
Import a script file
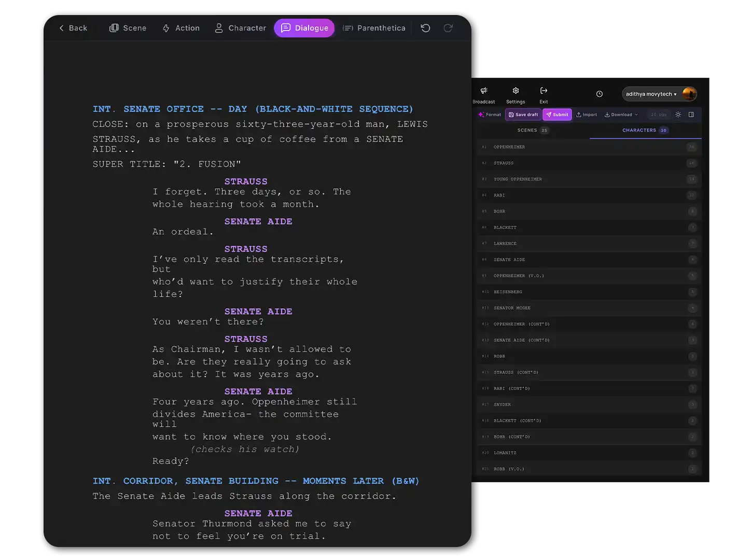(x=587, y=115)
